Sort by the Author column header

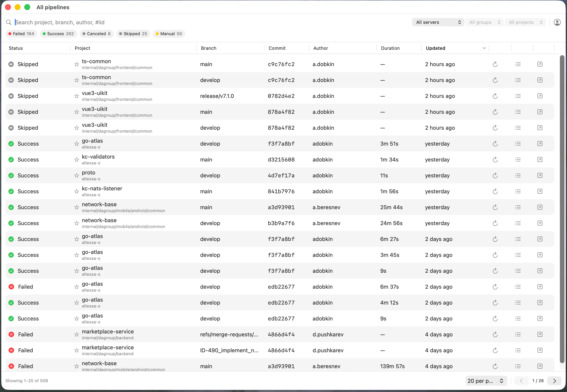321,48
